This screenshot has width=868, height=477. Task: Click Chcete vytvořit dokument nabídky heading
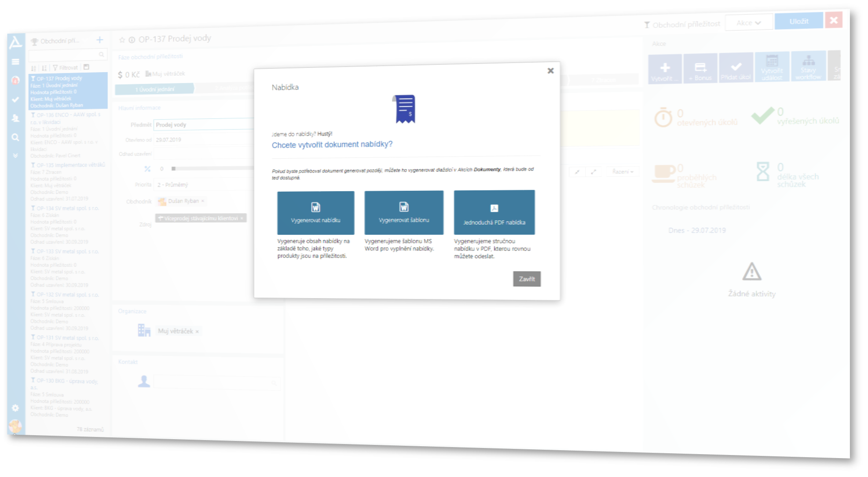click(x=332, y=145)
